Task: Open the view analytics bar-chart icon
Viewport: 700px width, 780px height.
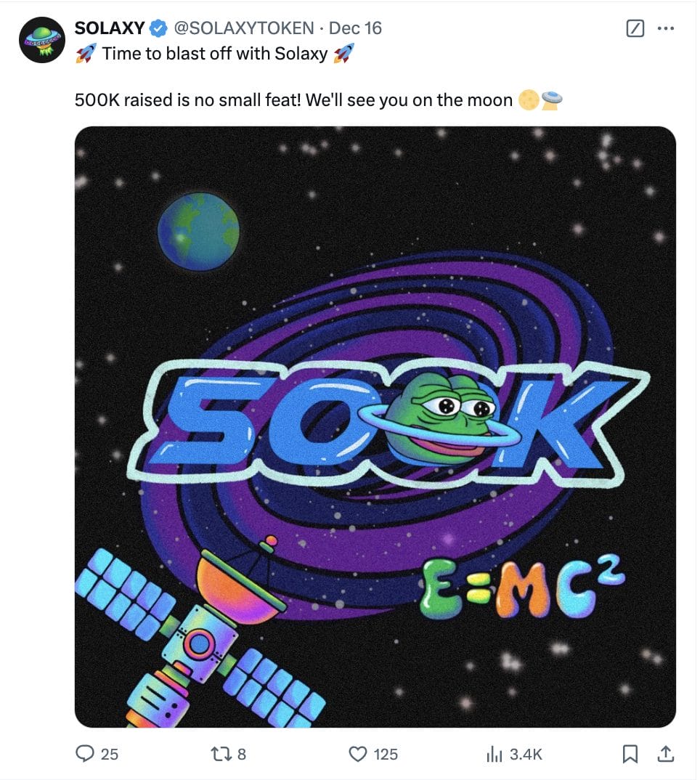Action: [495, 755]
